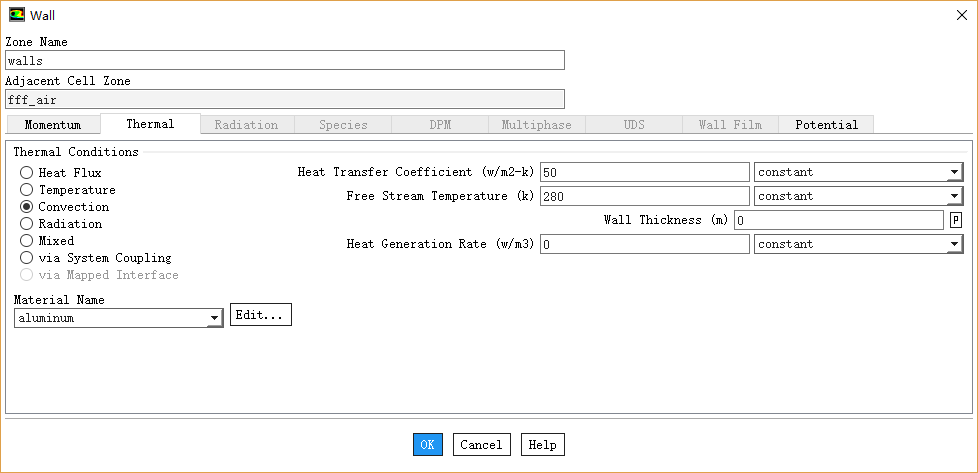Image resolution: width=978 pixels, height=473 pixels.
Task: Click the Wall Thickness input field
Action: point(838,220)
